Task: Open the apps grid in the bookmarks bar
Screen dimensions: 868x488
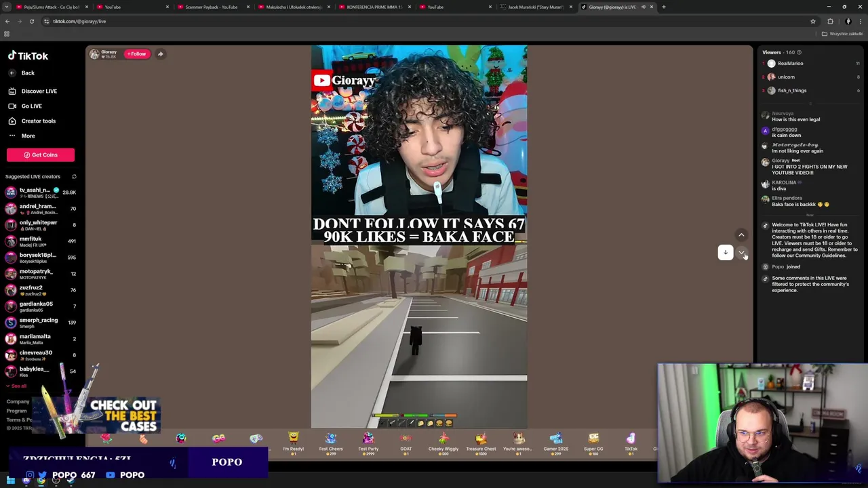Action: [x=7, y=34]
